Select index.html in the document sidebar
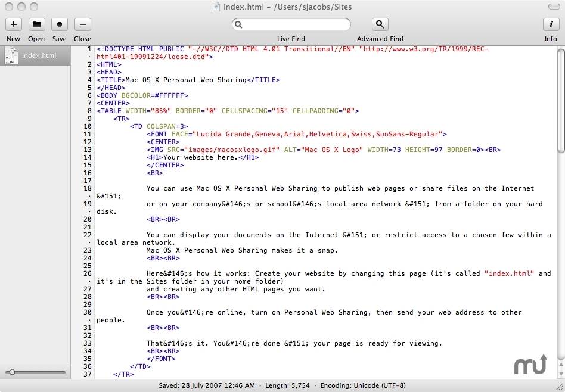 35,55
